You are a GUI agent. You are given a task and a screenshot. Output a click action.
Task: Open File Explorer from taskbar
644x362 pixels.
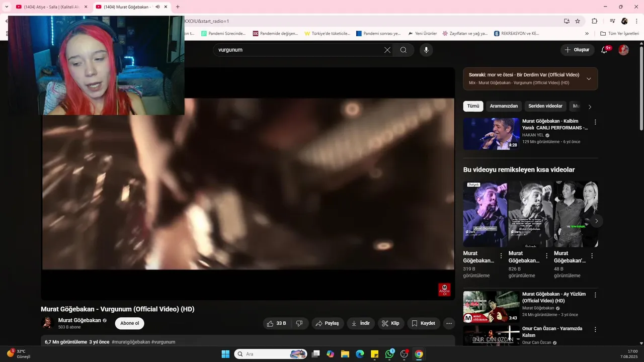click(345, 354)
